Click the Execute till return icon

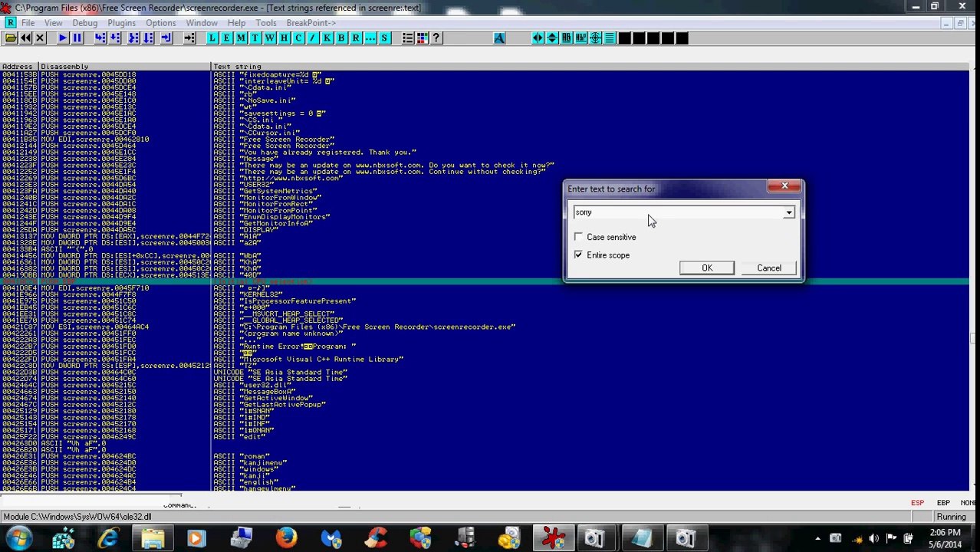(x=166, y=38)
